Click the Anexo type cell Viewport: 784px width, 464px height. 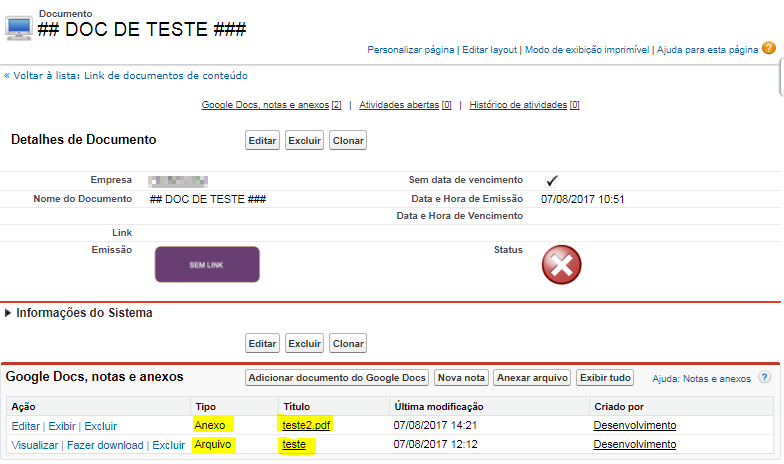[210, 425]
